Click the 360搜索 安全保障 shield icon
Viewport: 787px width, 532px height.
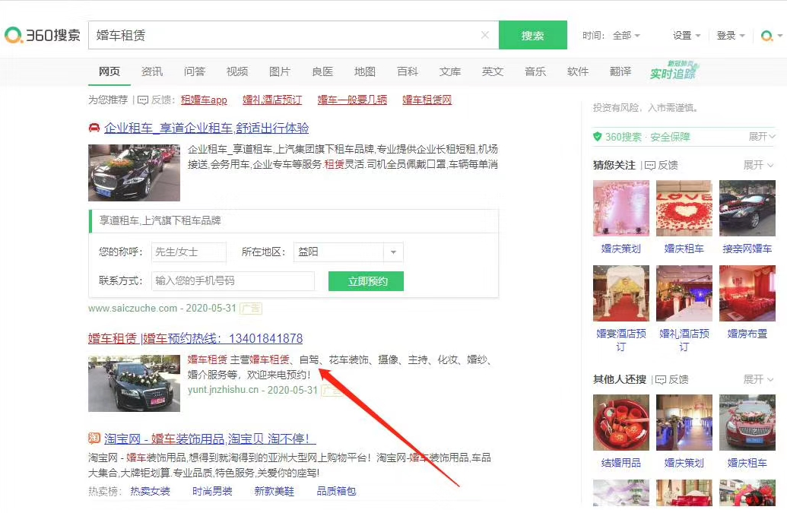pyautogui.click(x=597, y=137)
